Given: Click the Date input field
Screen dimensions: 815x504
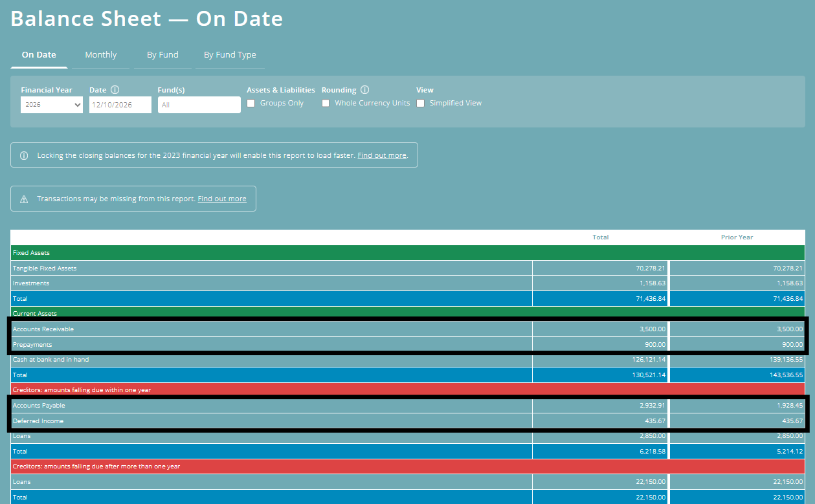Looking at the screenshot, I should point(120,105).
